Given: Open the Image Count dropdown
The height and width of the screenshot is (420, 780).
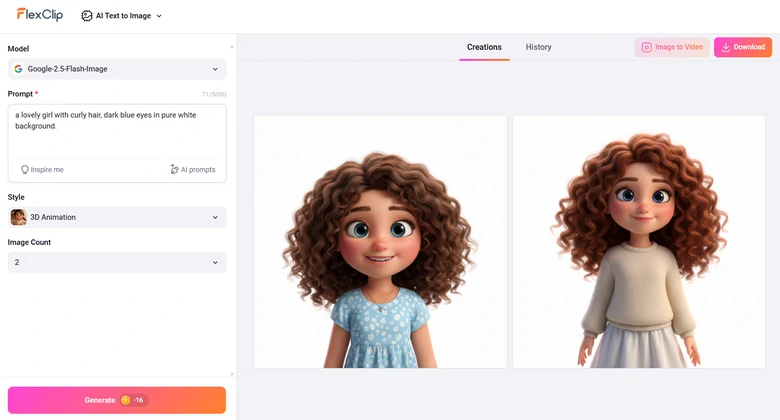Looking at the screenshot, I should 117,262.
